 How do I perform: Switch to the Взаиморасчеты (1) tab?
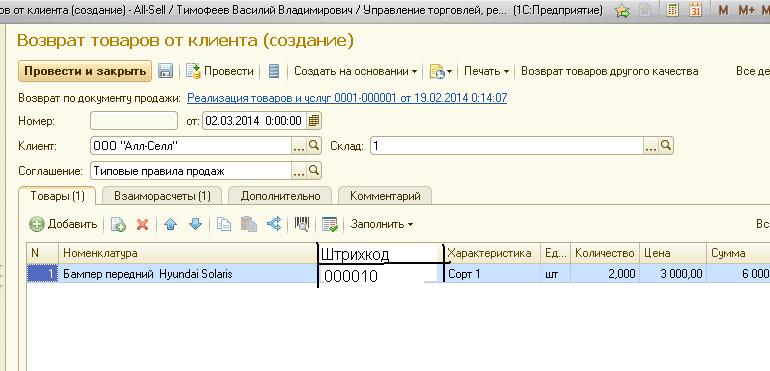[162, 196]
